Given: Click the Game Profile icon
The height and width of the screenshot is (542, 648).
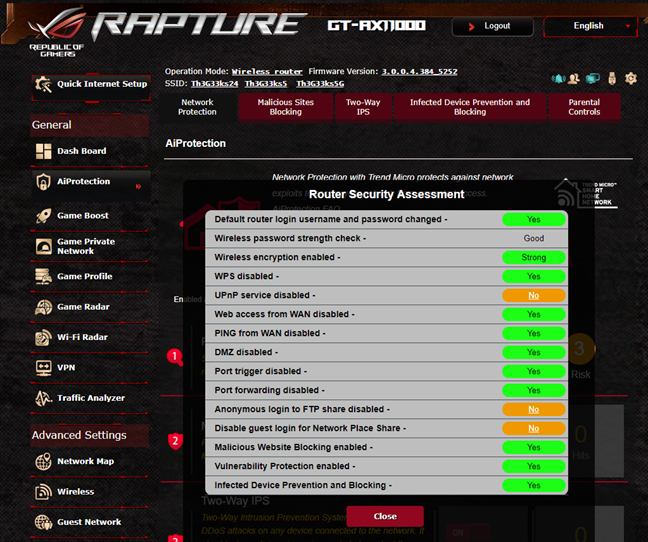Looking at the screenshot, I should click(x=43, y=276).
